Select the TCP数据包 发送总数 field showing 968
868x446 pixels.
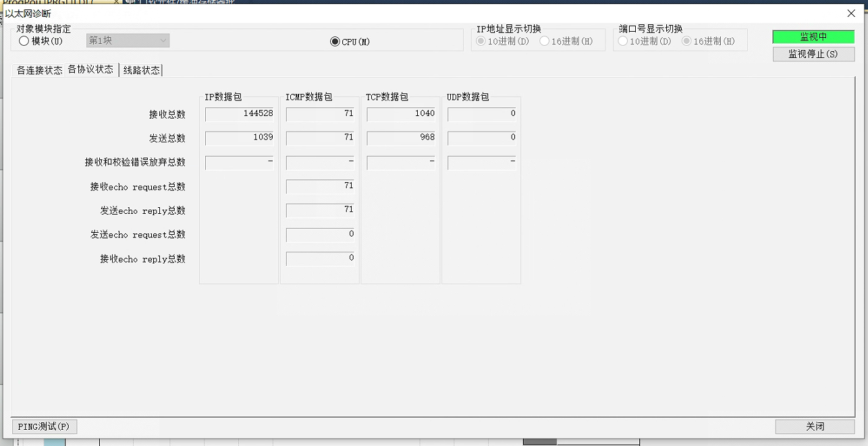(401, 138)
